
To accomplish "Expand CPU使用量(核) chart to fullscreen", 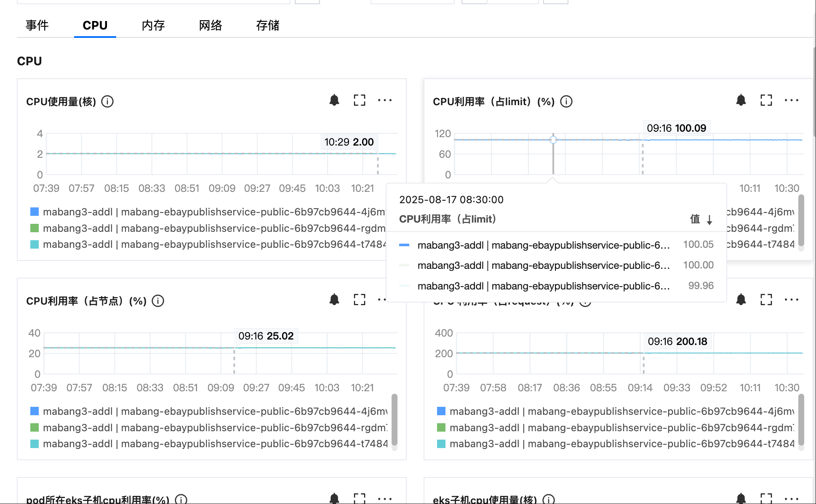I will click(x=360, y=100).
